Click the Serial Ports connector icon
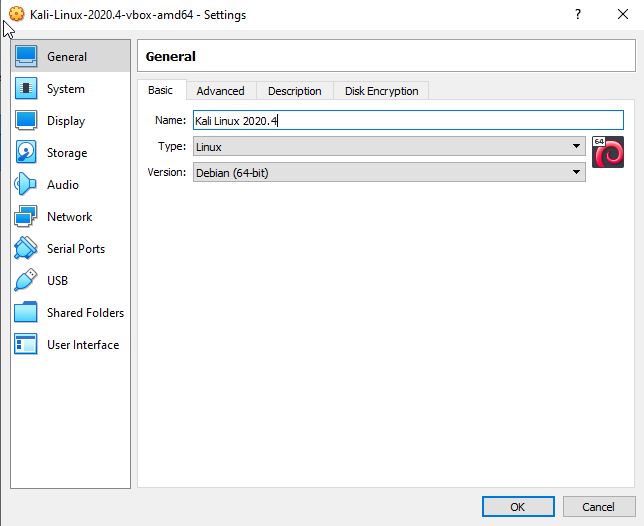 (x=26, y=248)
